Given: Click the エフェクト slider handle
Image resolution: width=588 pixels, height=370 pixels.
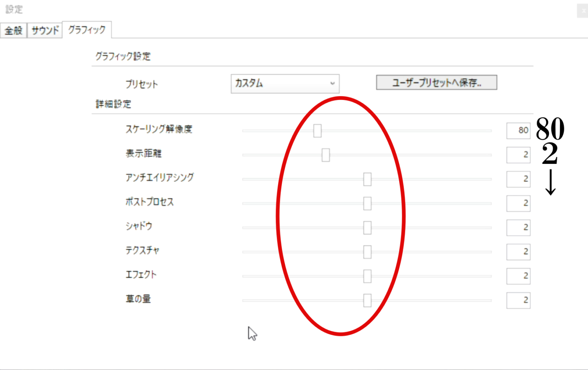Looking at the screenshot, I should tap(367, 276).
